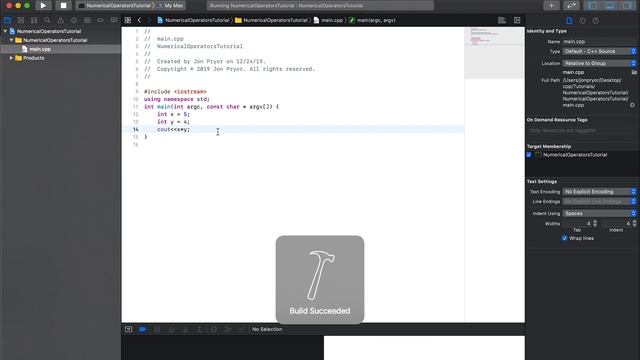
Task: Collapse the NumericalOperatorsTutorial group folder
Action: point(12,40)
